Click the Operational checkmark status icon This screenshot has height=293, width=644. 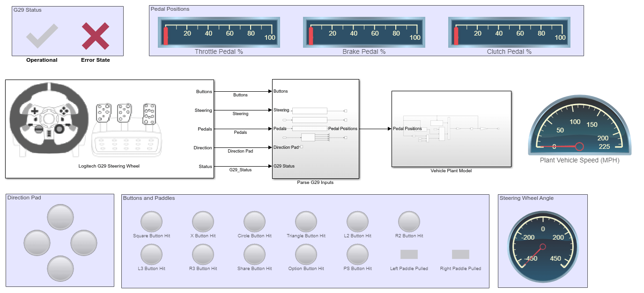pyautogui.click(x=42, y=37)
